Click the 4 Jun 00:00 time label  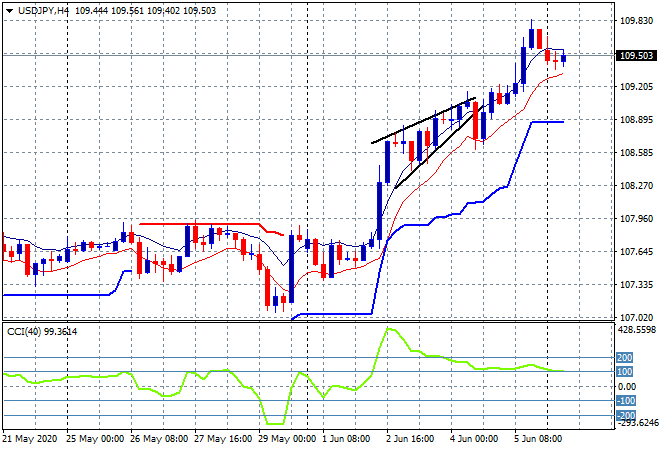(474, 439)
